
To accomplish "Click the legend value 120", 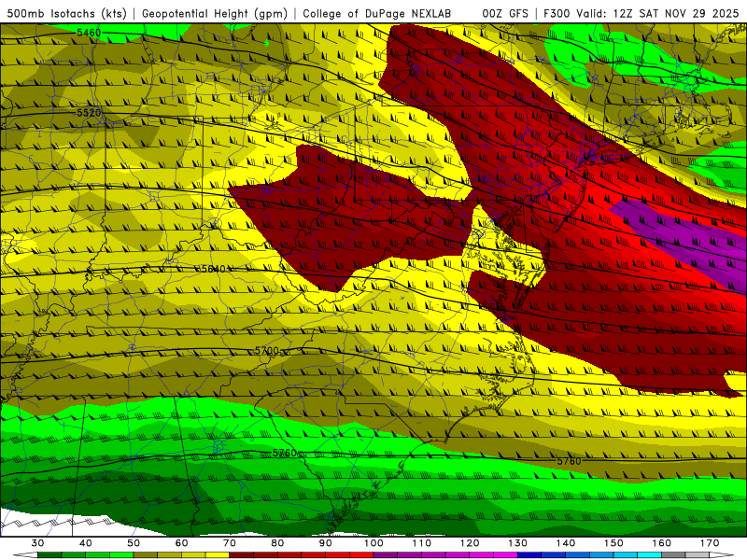I will 470,543.
